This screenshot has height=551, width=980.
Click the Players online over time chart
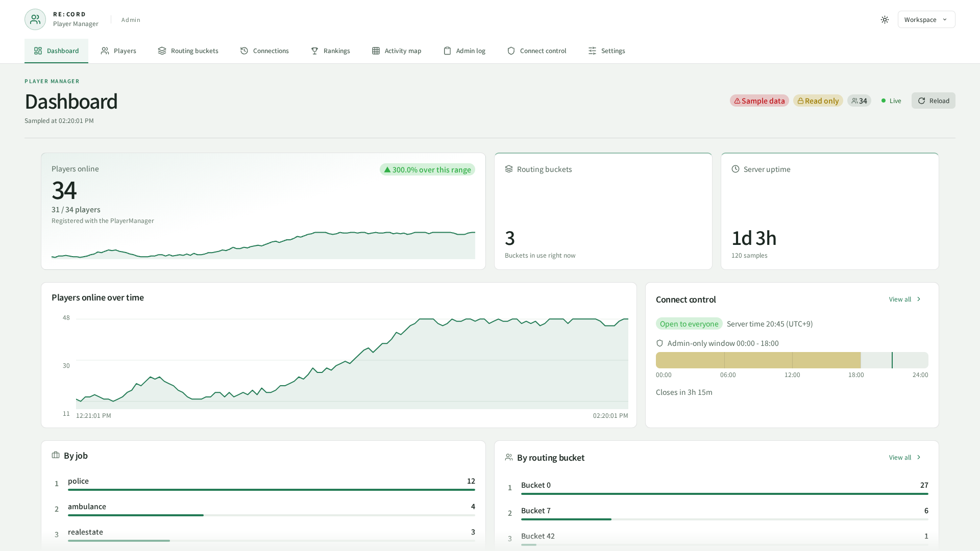coord(352,363)
